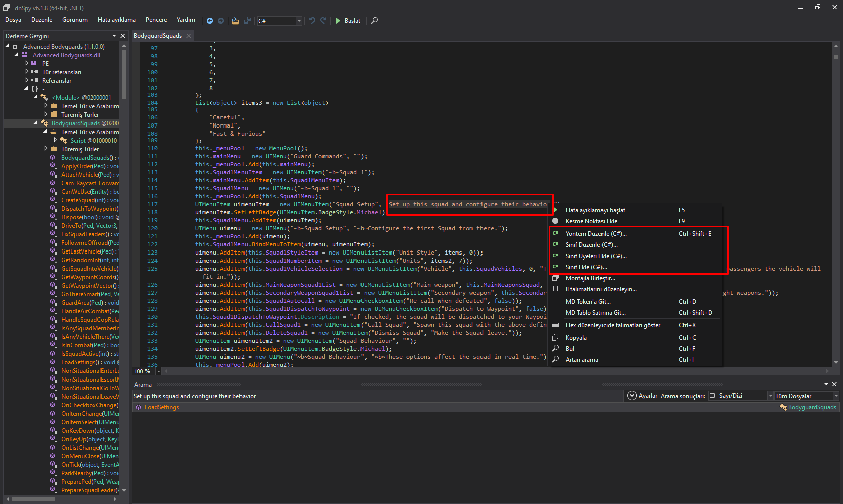Close the Arama search panel
The height and width of the screenshot is (504, 843).
(834, 384)
